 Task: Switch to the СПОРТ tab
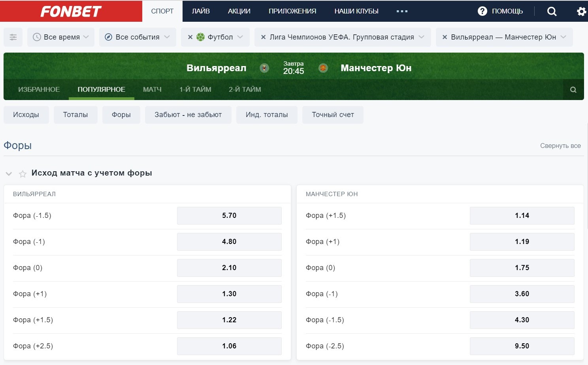[162, 11]
